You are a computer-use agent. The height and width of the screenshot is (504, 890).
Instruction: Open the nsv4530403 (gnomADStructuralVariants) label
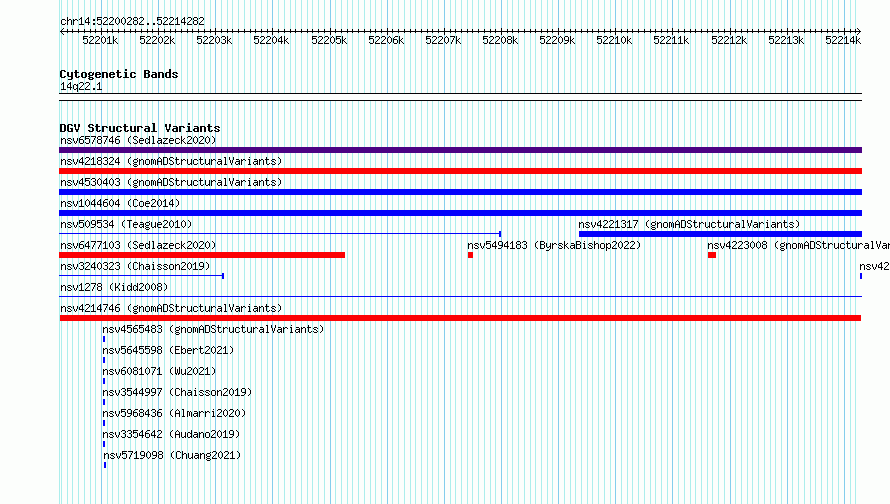coord(171,182)
